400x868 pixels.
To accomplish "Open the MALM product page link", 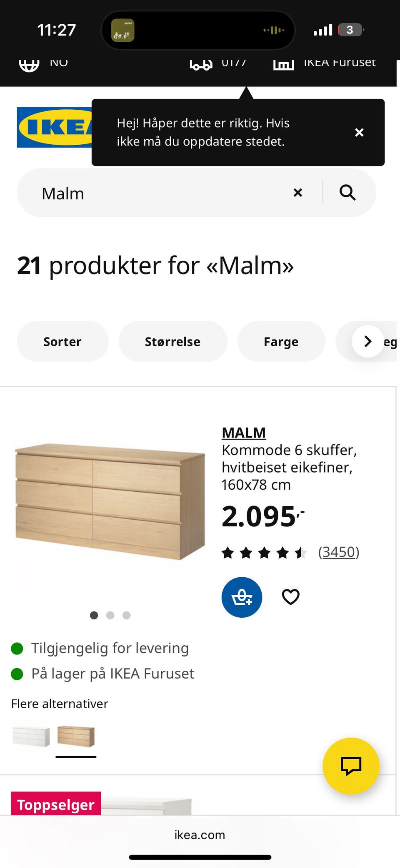I will (243, 433).
